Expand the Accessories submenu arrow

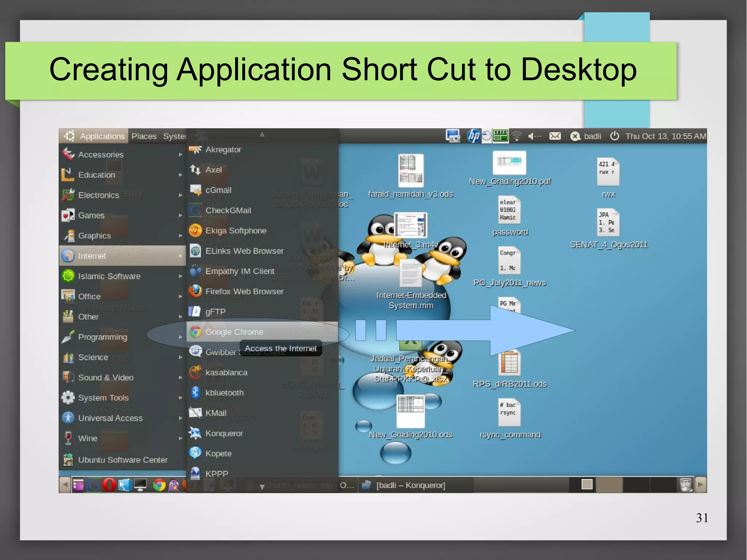[x=180, y=155]
